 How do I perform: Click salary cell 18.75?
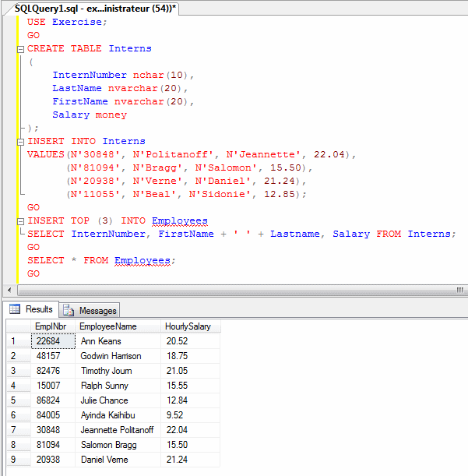point(190,356)
